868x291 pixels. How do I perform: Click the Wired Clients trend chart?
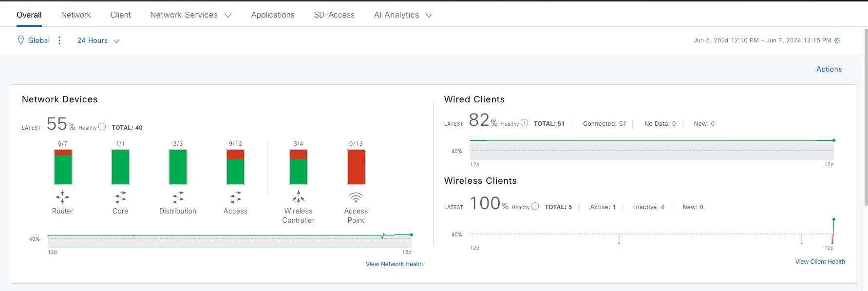[651, 150]
